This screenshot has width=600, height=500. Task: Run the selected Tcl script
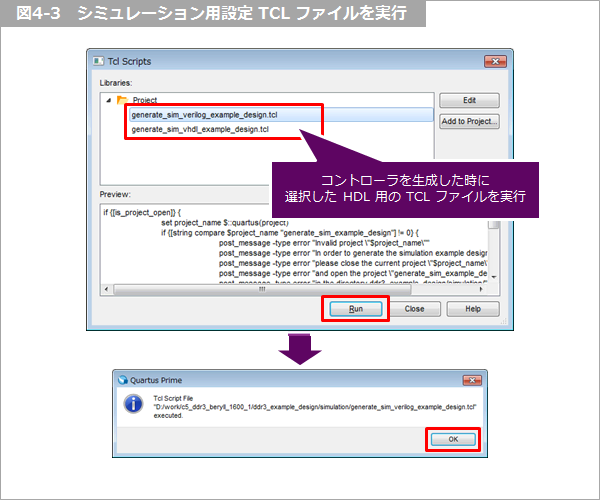point(355,309)
